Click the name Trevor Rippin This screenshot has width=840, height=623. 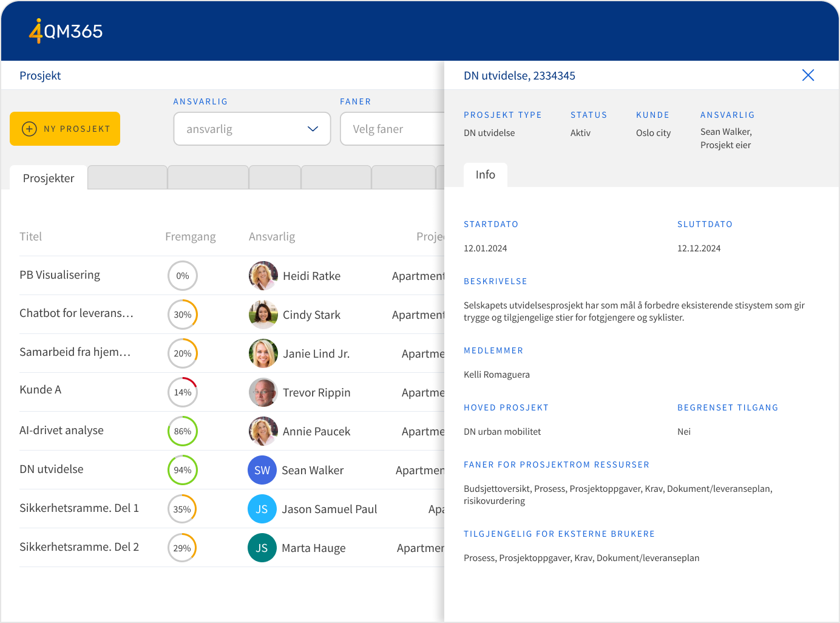tap(317, 392)
